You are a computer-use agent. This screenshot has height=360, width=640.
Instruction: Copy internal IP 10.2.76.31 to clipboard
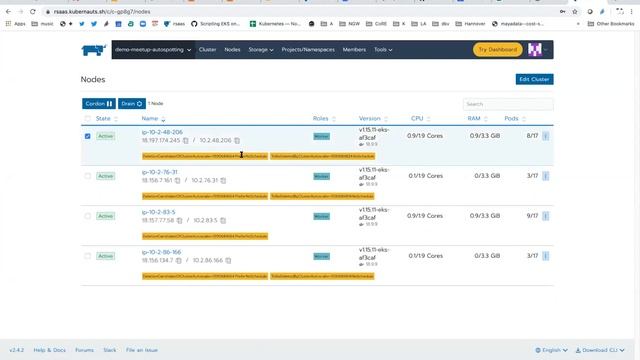[x=223, y=180]
